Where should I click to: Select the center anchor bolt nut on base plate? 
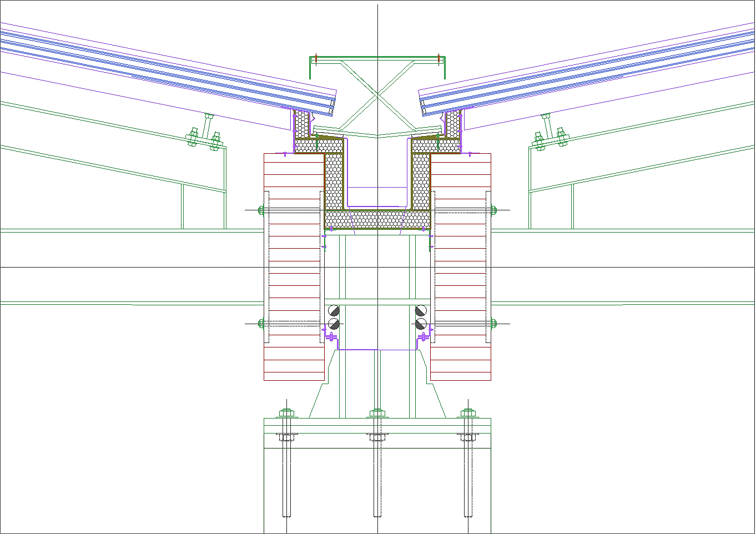[x=377, y=413]
